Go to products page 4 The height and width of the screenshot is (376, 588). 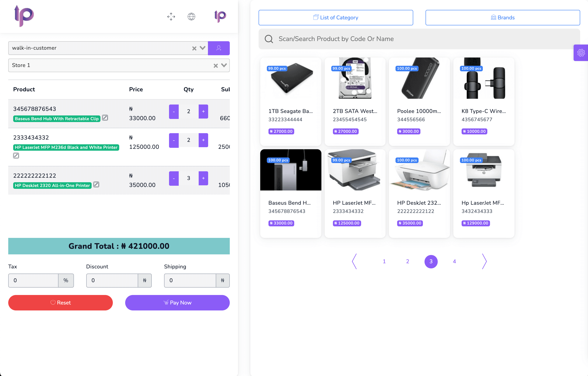[x=454, y=261]
